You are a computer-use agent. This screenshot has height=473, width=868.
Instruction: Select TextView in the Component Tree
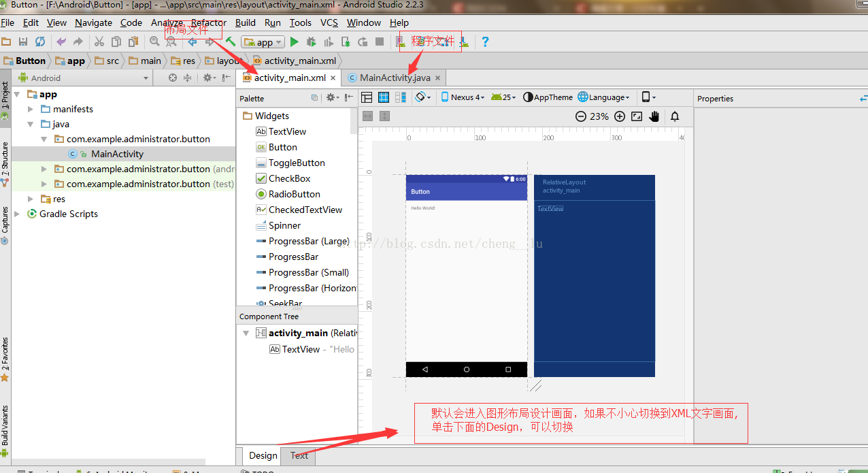pyautogui.click(x=301, y=349)
